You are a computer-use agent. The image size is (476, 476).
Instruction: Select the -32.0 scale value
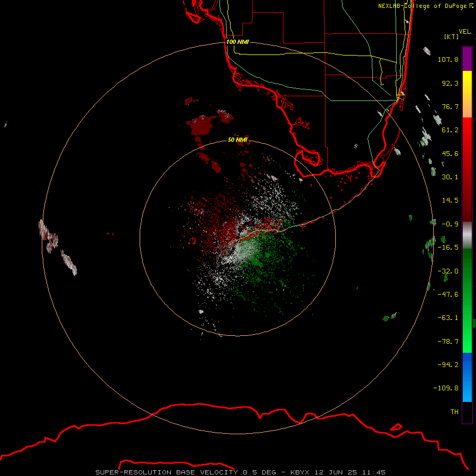coord(448,271)
